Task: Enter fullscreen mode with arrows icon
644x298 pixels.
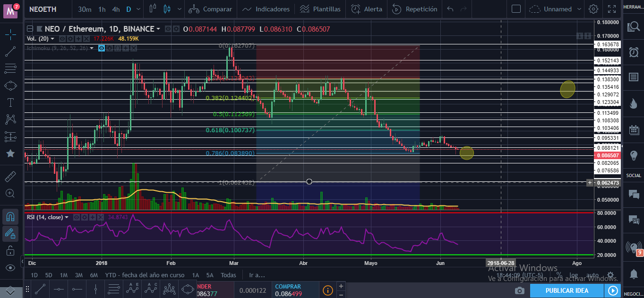Action: 612,9
